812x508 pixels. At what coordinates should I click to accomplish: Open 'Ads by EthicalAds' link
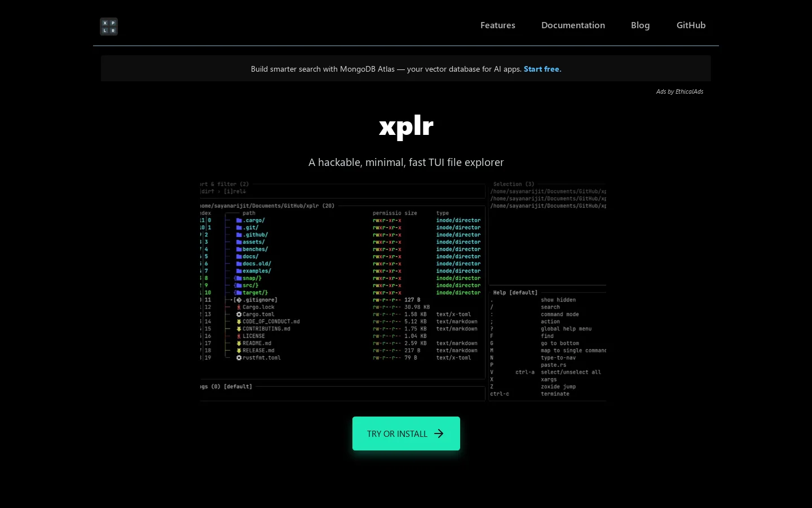pyautogui.click(x=679, y=91)
